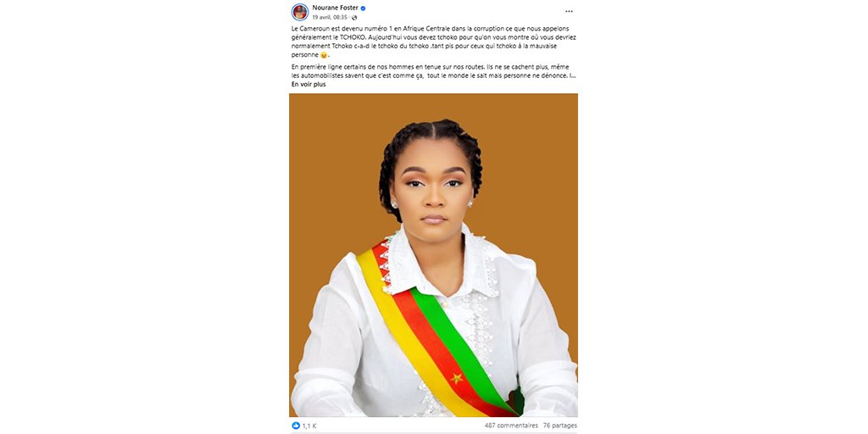
Task: Click the truncated ellipsis ending the post text
Action: coord(573,75)
